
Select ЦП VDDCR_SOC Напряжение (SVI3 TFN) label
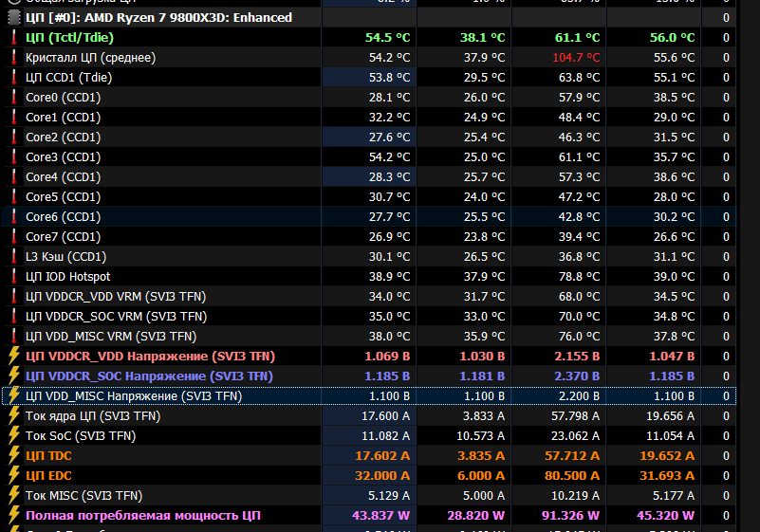pos(149,376)
